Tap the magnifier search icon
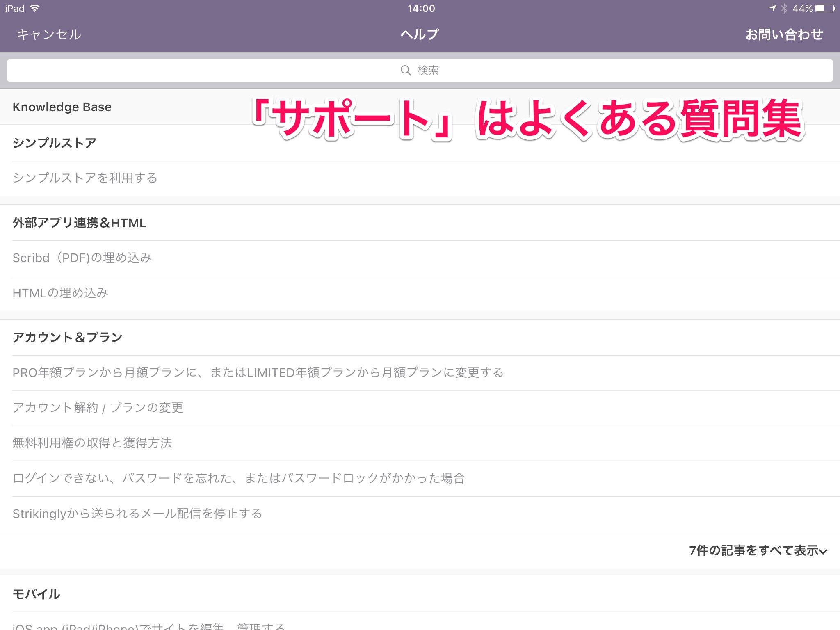The height and width of the screenshot is (630, 840). [x=405, y=71]
